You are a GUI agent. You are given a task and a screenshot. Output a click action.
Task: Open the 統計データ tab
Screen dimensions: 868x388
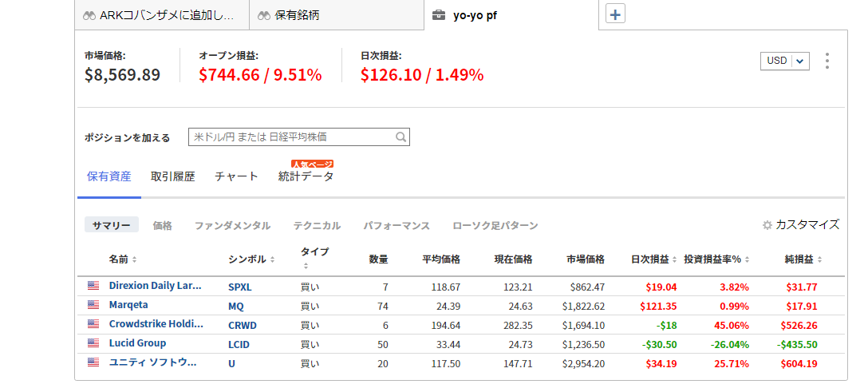click(306, 176)
